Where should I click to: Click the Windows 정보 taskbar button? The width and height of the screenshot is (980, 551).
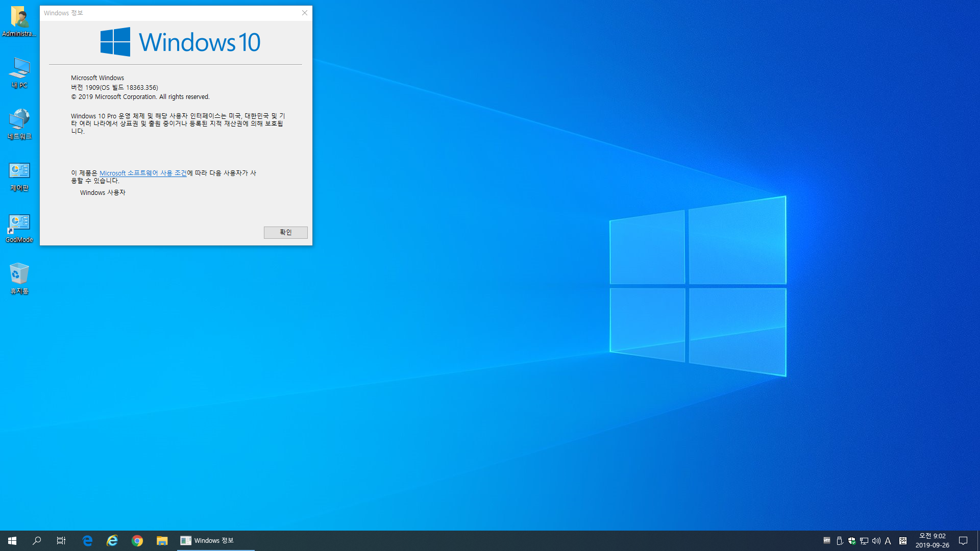point(216,541)
